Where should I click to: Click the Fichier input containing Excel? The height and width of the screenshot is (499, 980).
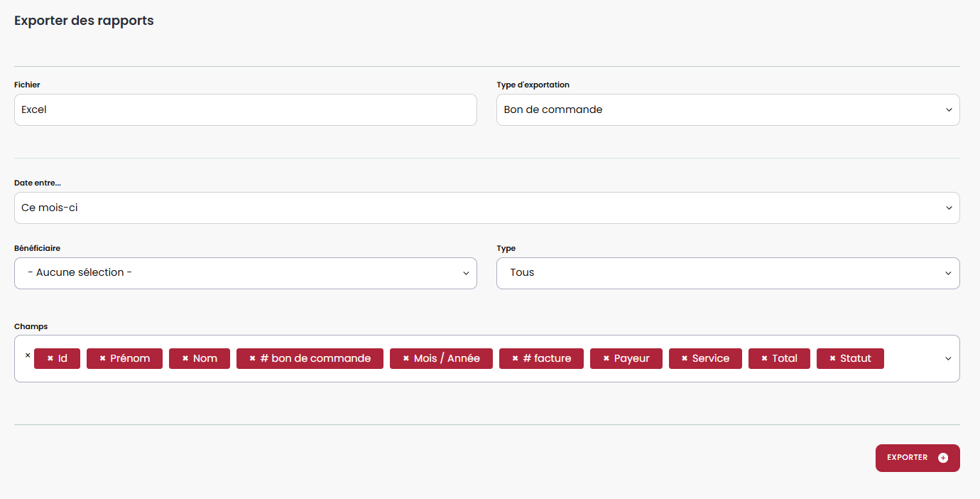point(245,110)
